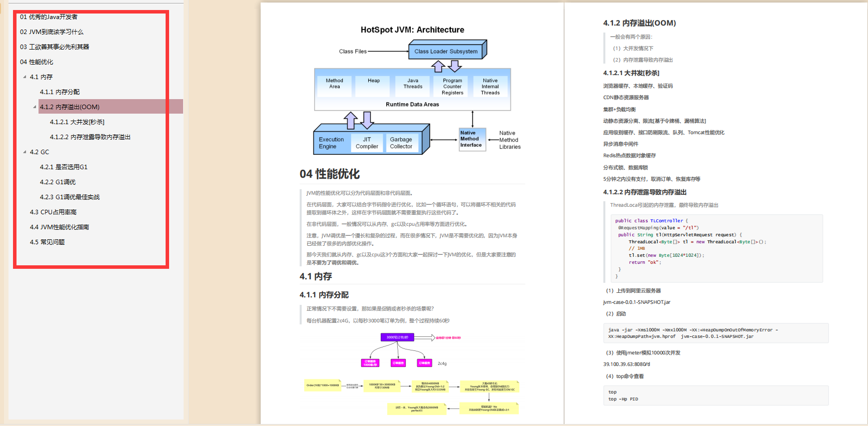Image resolution: width=868 pixels, height=426 pixels.
Task: Click the 04 性能优化 page heading
Action: pyautogui.click(x=330, y=174)
